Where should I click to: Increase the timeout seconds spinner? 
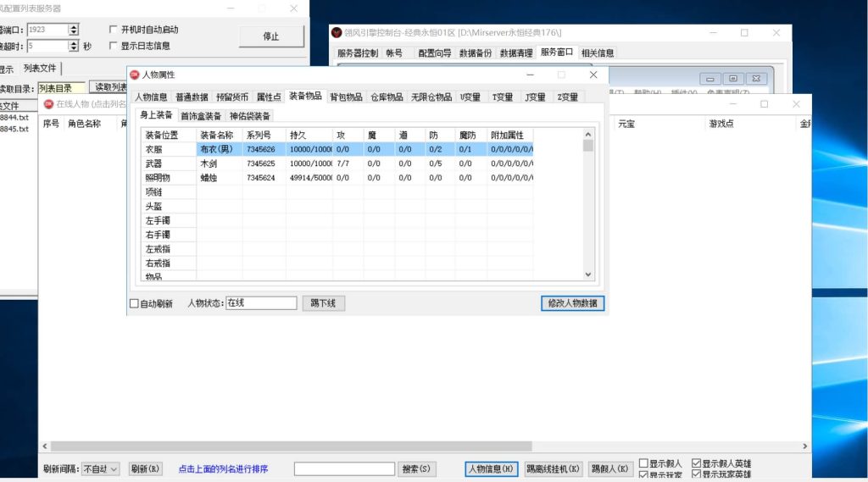pos(74,42)
